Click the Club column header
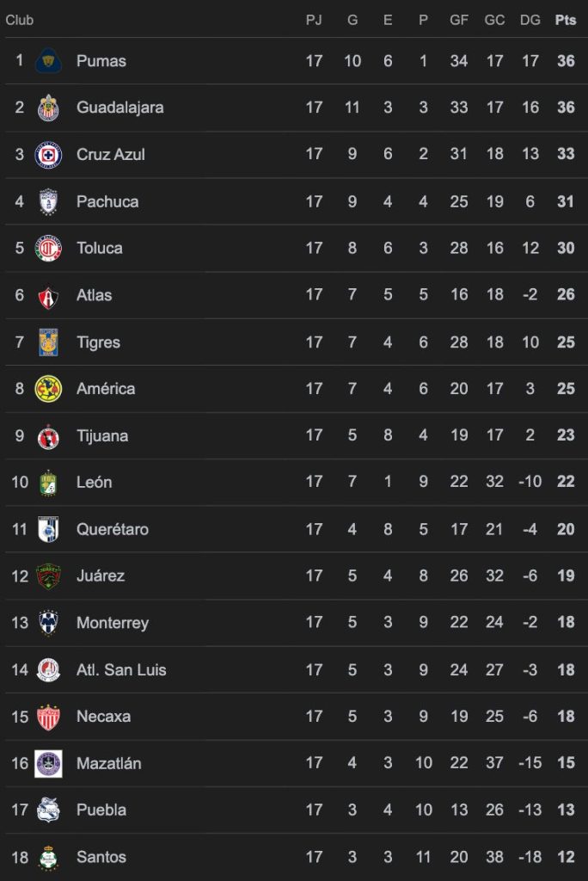Screen dimensions: 588x881 click(20, 20)
